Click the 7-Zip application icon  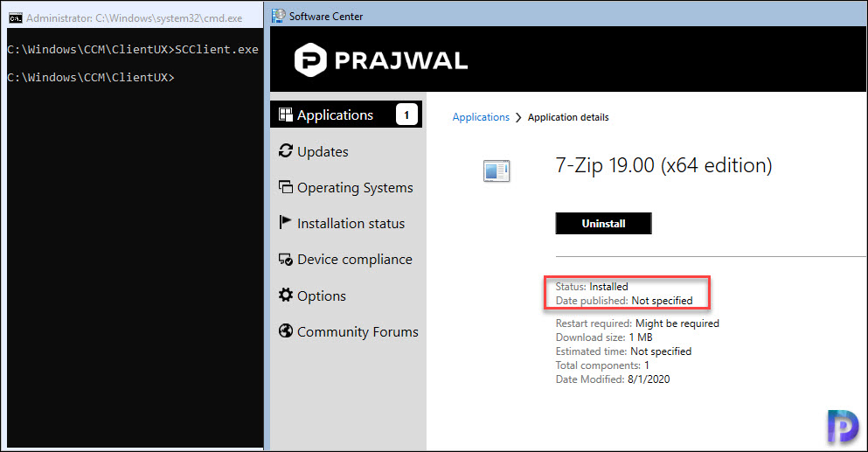point(496,171)
